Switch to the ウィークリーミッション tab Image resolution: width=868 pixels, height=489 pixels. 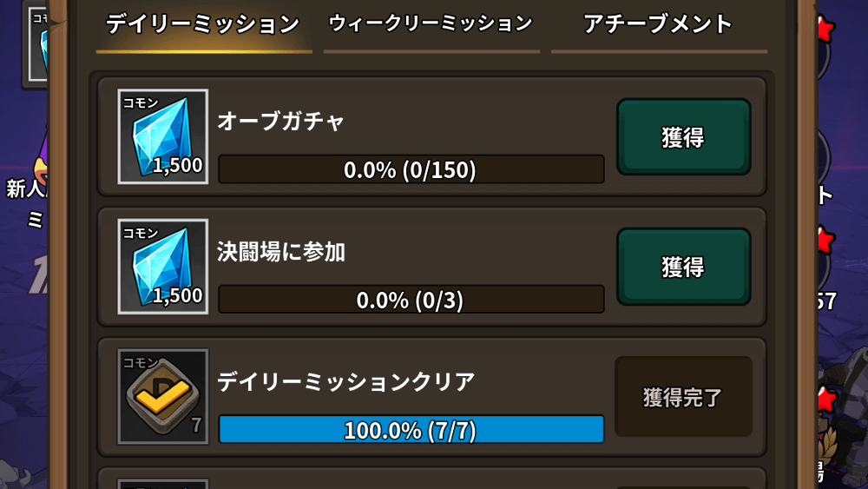431,25
